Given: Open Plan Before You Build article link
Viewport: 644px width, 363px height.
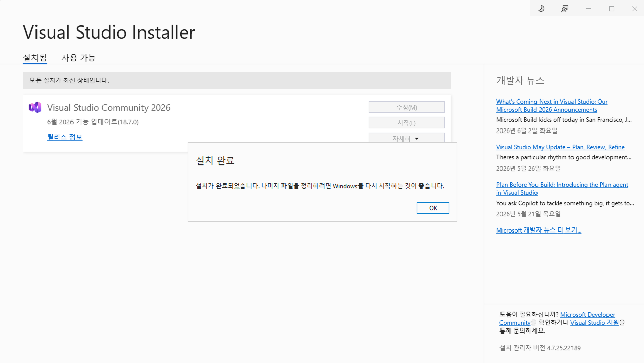Looking at the screenshot, I should pos(562,189).
